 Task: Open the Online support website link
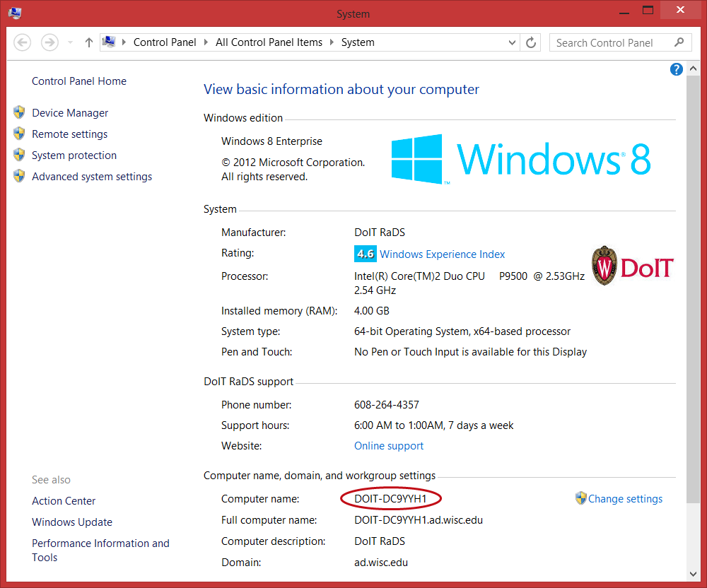point(389,446)
